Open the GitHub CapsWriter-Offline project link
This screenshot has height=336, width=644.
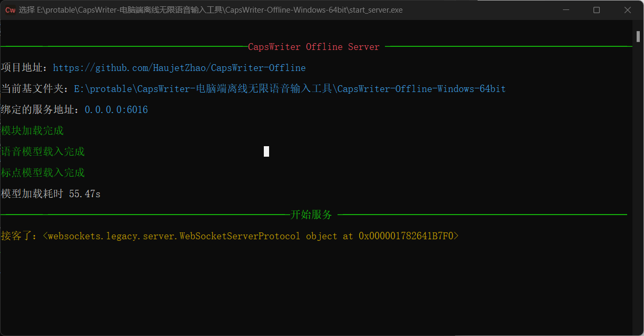[180, 68]
